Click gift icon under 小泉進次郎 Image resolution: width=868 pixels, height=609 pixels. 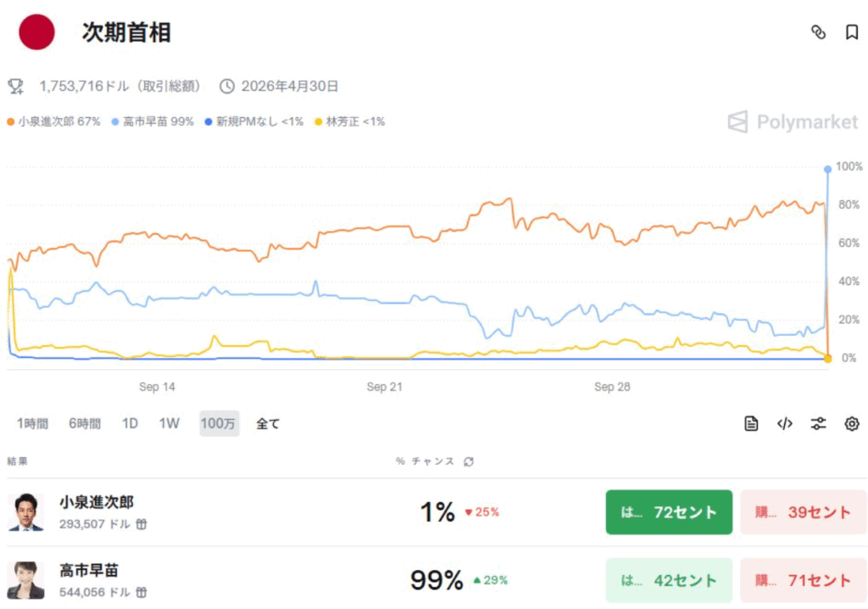click(x=142, y=524)
